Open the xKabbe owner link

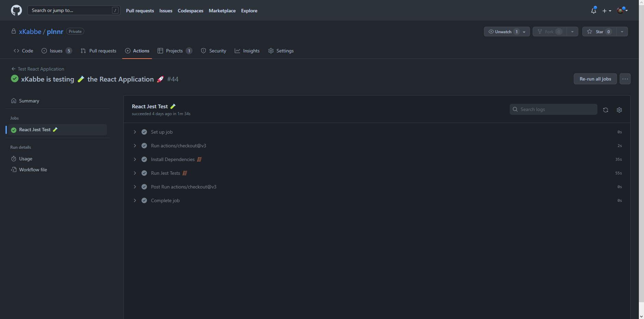30,32
